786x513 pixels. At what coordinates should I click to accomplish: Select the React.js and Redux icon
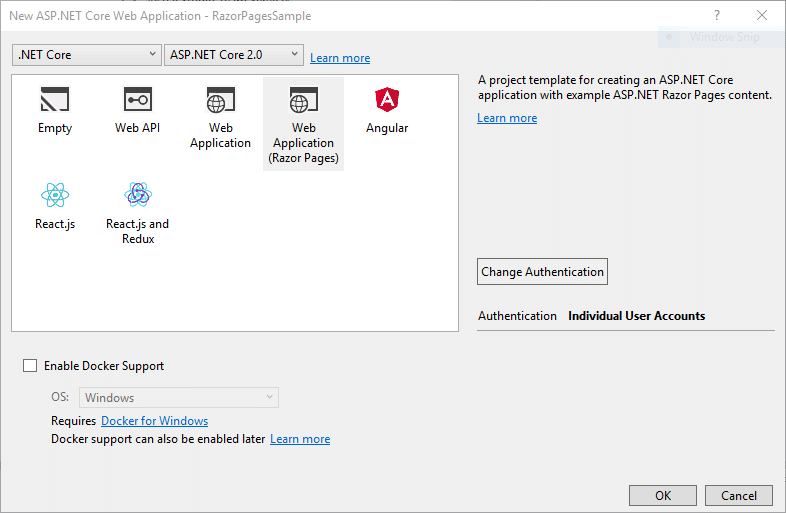click(x=138, y=195)
